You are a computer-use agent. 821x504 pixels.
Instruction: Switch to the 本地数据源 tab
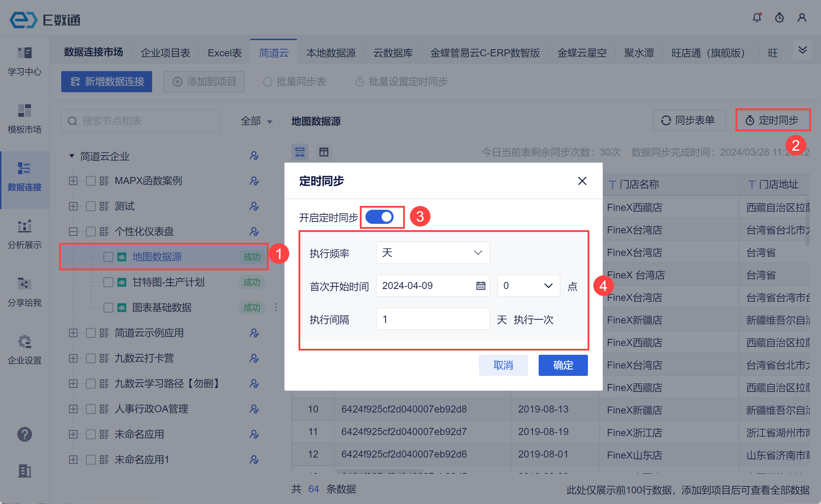point(331,53)
